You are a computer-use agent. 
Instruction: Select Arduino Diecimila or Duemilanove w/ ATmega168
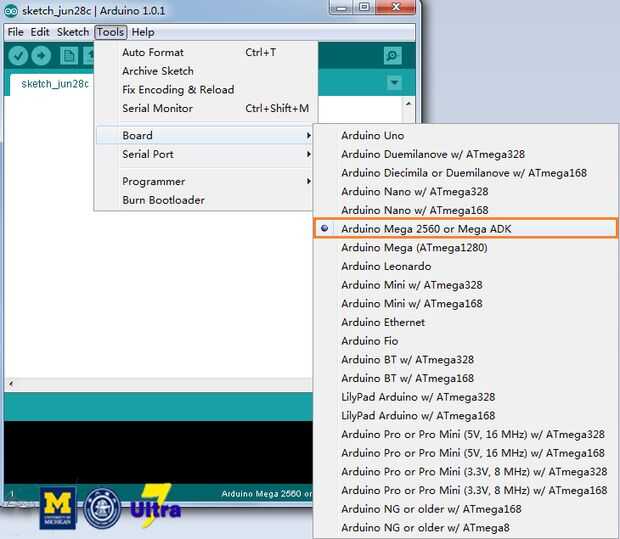(466, 173)
